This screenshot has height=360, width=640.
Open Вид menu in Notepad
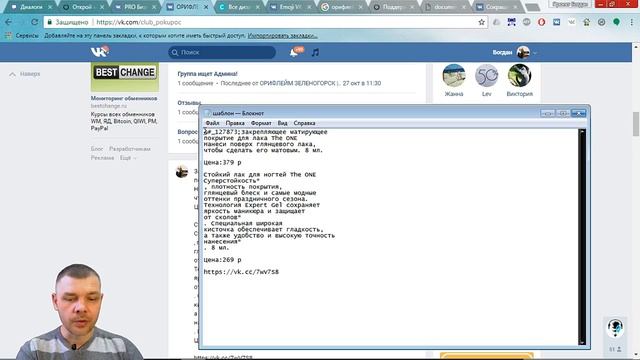click(x=282, y=123)
